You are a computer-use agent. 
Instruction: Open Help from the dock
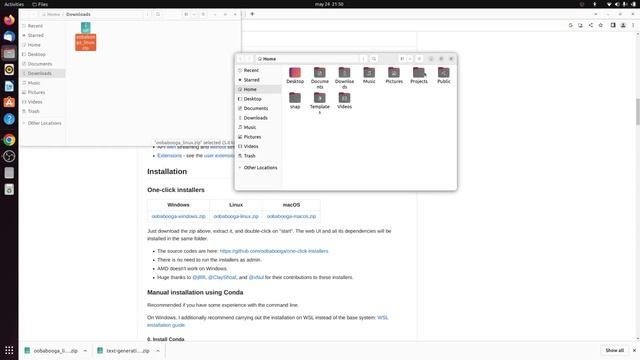[9, 119]
